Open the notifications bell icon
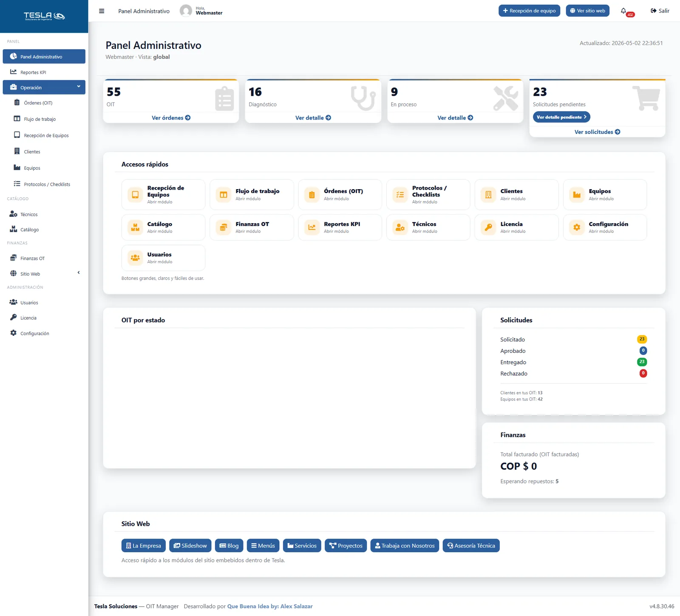The image size is (680, 616). pyautogui.click(x=623, y=11)
